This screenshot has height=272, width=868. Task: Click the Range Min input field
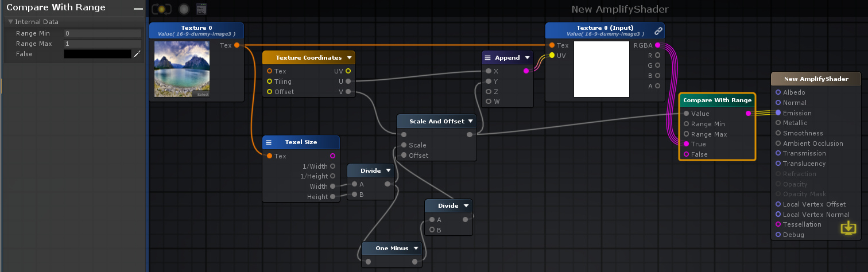point(103,33)
